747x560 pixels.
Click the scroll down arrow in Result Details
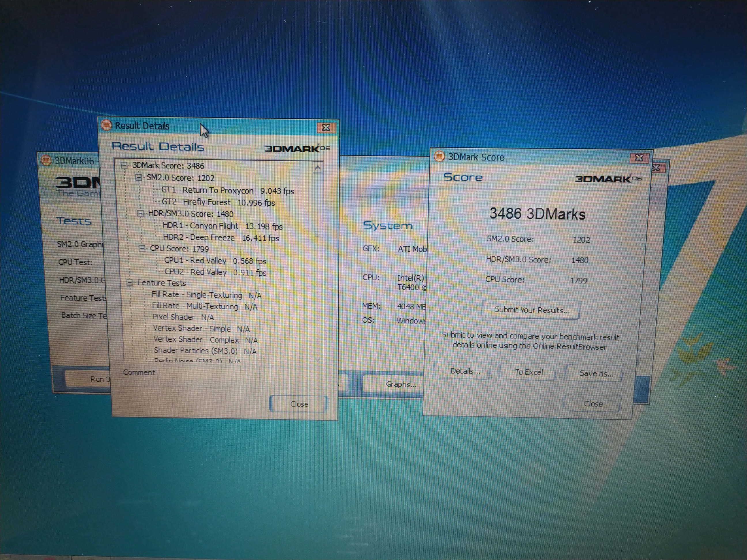point(317,360)
